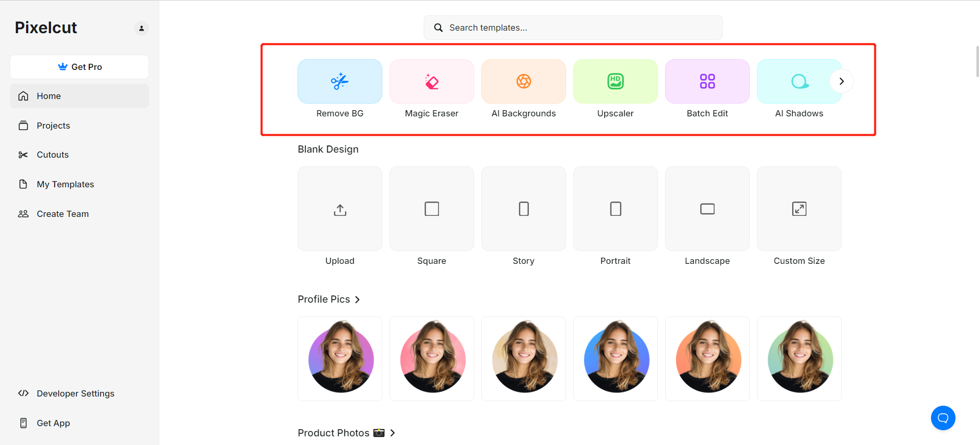Click the Magic Eraser label
This screenshot has height=445, width=980.
pyautogui.click(x=432, y=113)
